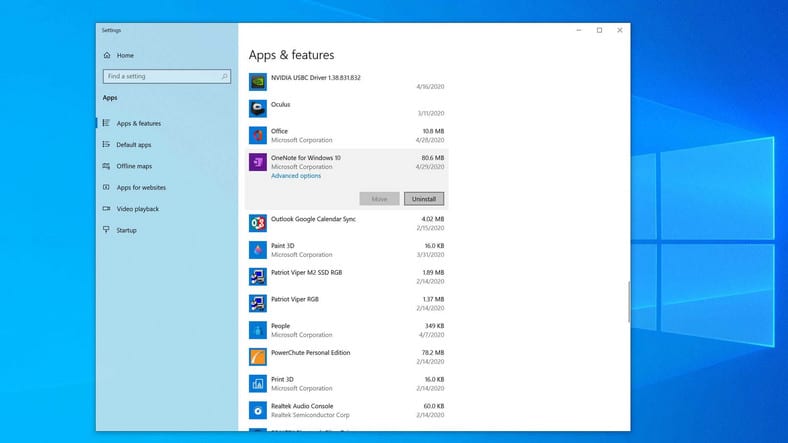Click the 349 KB size of People

point(434,326)
